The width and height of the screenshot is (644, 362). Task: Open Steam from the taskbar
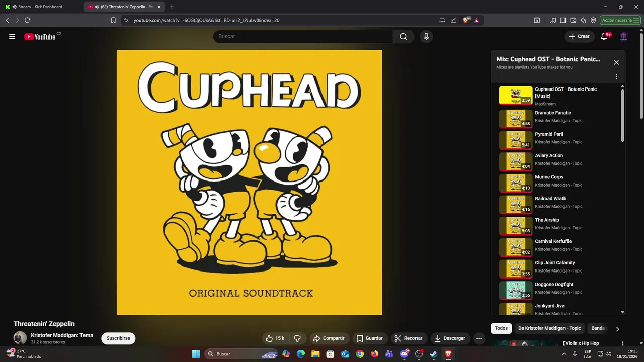433,354
